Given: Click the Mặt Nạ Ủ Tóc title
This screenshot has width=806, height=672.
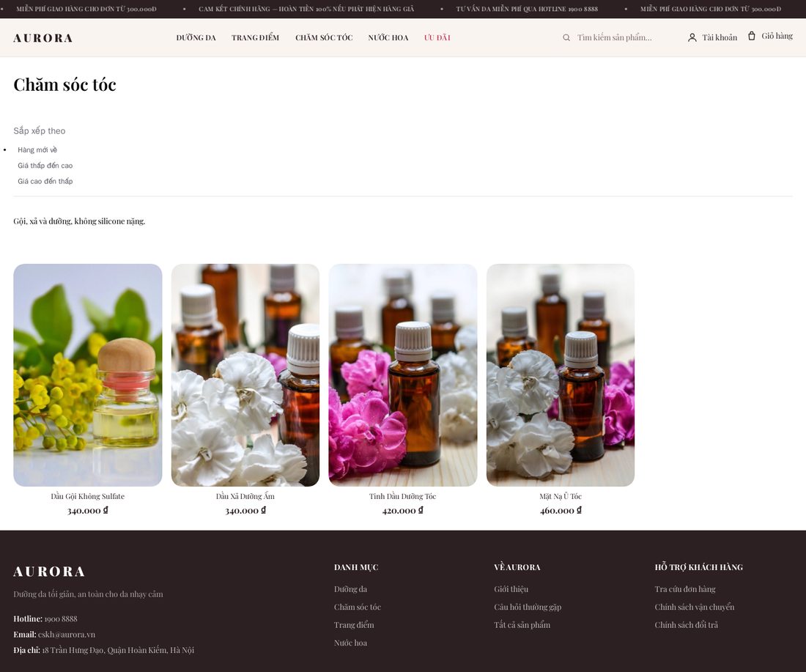Looking at the screenshot, I should [561, 496].
